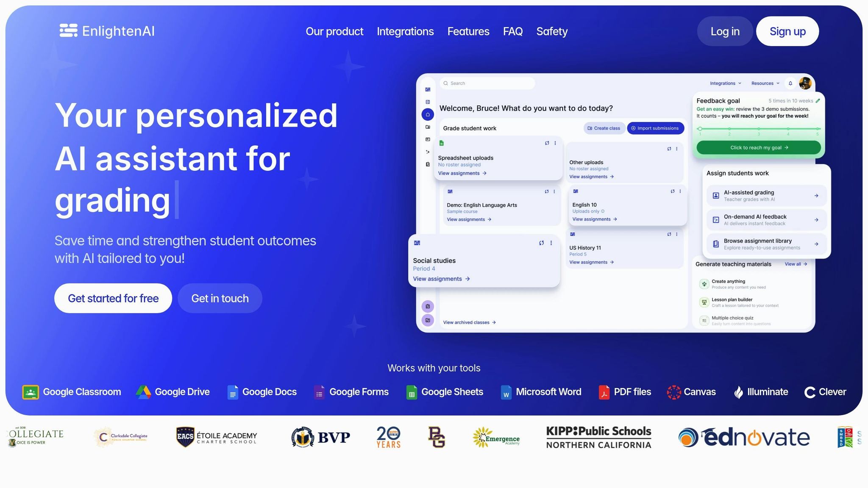This screenshot has height=488, width=868.
Task: Click View assignments under US History 11
Action: click(x=591, y=262)
